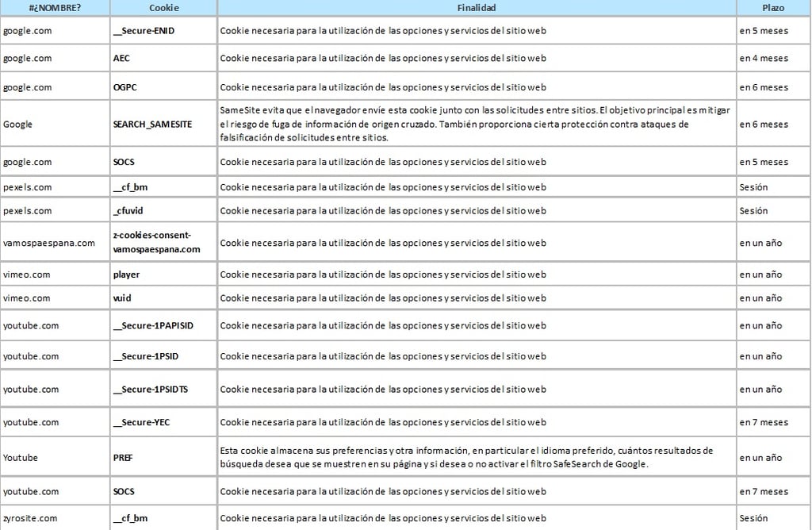Select the __Secure-1PAPISID cookie cell

[x=163, y=325]
